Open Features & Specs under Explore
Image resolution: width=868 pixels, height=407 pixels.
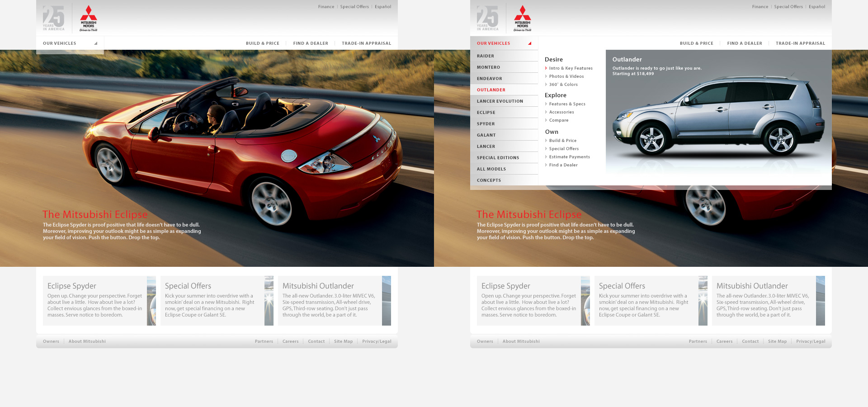[567, 104]
